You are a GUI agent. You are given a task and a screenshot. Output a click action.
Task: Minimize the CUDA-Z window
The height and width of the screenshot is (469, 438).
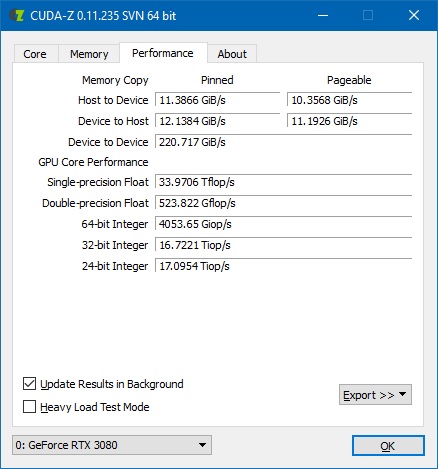(x=323, y=15)
